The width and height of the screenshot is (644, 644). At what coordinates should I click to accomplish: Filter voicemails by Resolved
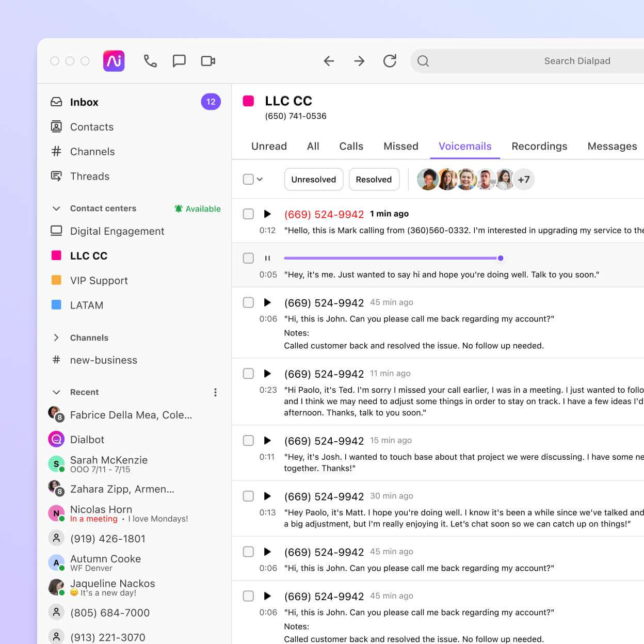tap(374, 179)
